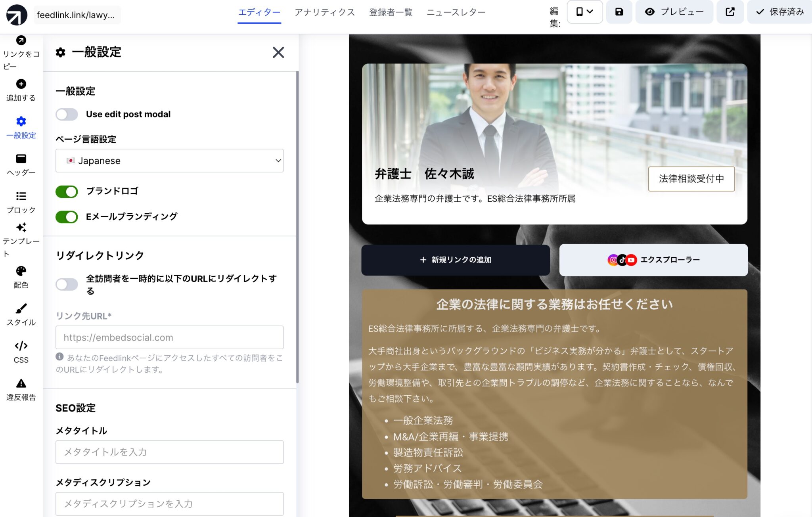The width and height of the screenshot is (812, 517).
Task: Click the M&A/企業再編・事業提携 list item
Action: 450,437
